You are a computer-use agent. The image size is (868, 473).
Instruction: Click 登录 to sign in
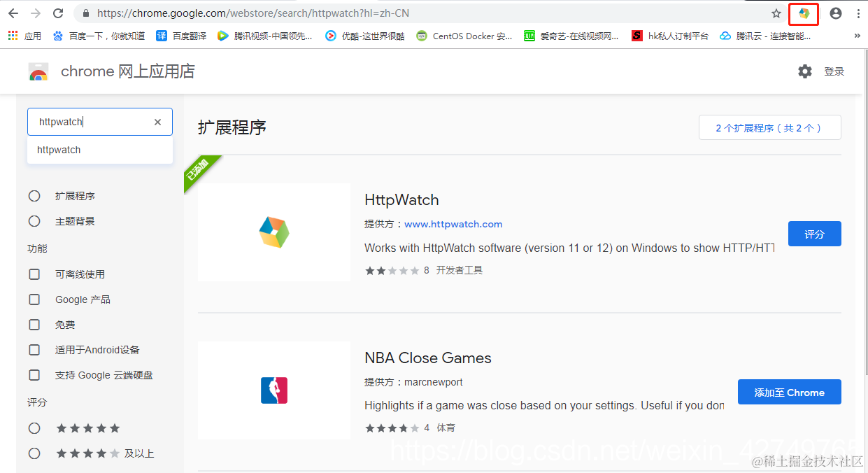click(834, 71)
